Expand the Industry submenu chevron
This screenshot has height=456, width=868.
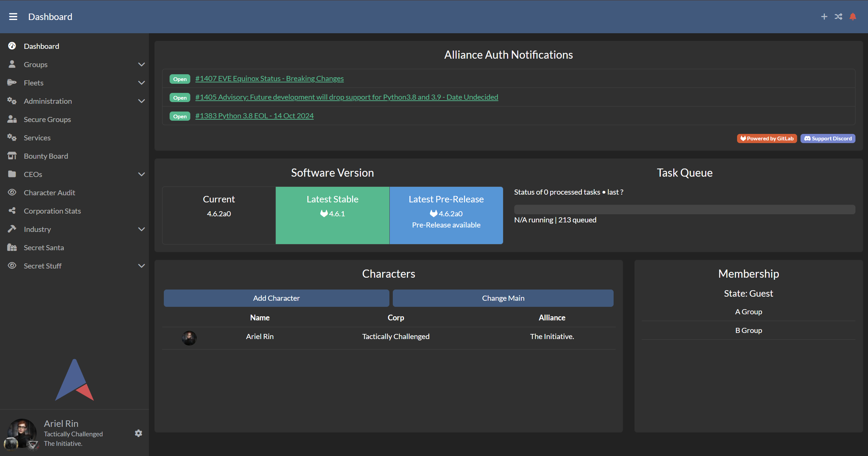[x=141, y=229]
